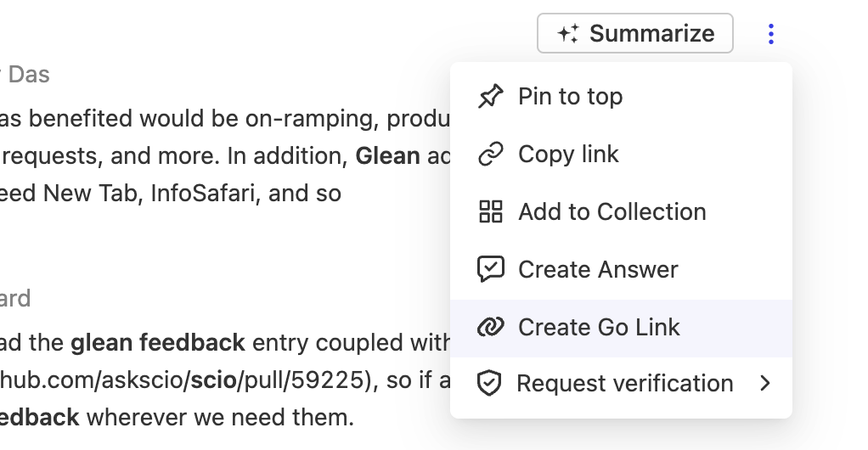Select the Add to Collection label
Viewport: 868px width, 450px height.
coord(612,211)
